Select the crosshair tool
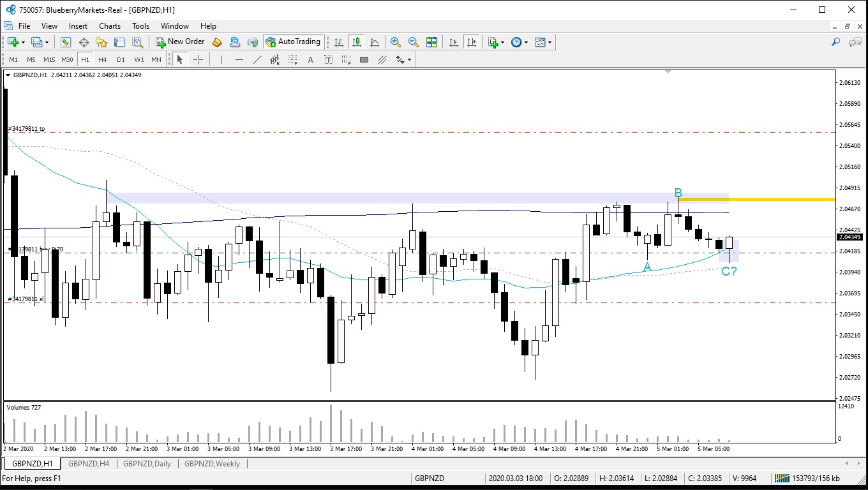868x490 pixels. (x=198, y=59)
